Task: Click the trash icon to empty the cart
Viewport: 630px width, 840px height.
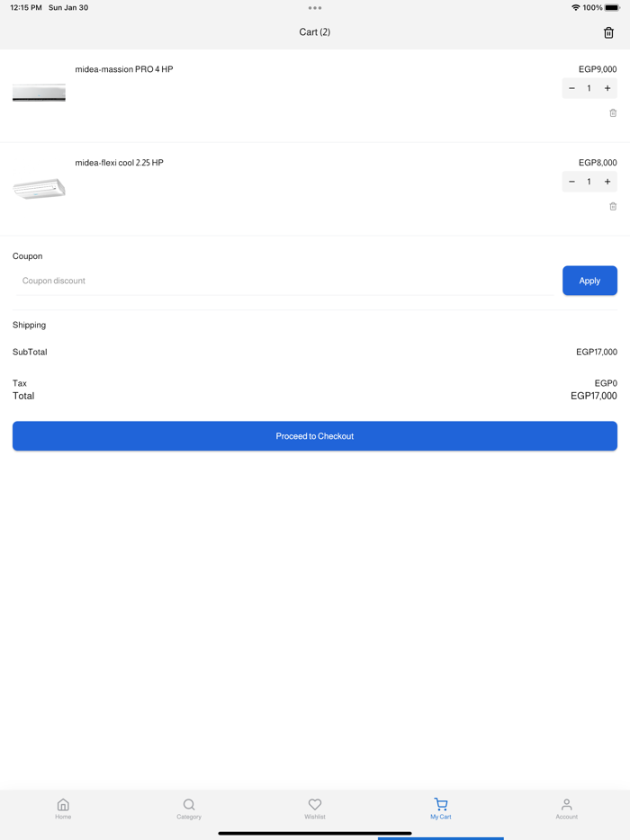Action: 609,31
